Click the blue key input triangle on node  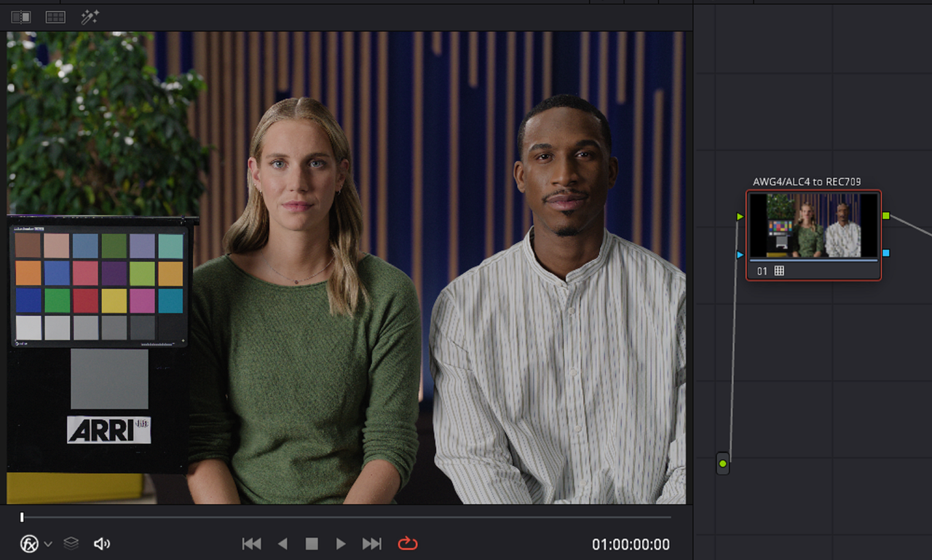click(741, 254)
